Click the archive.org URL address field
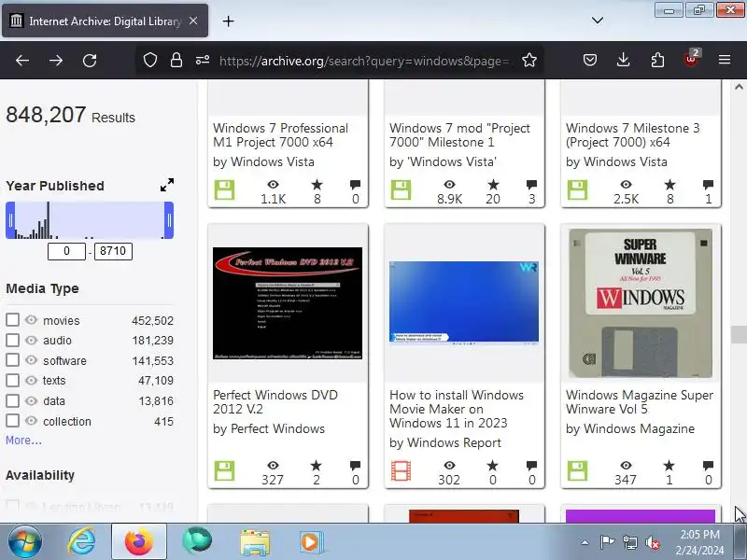The image size is (747, 560). 364,61
